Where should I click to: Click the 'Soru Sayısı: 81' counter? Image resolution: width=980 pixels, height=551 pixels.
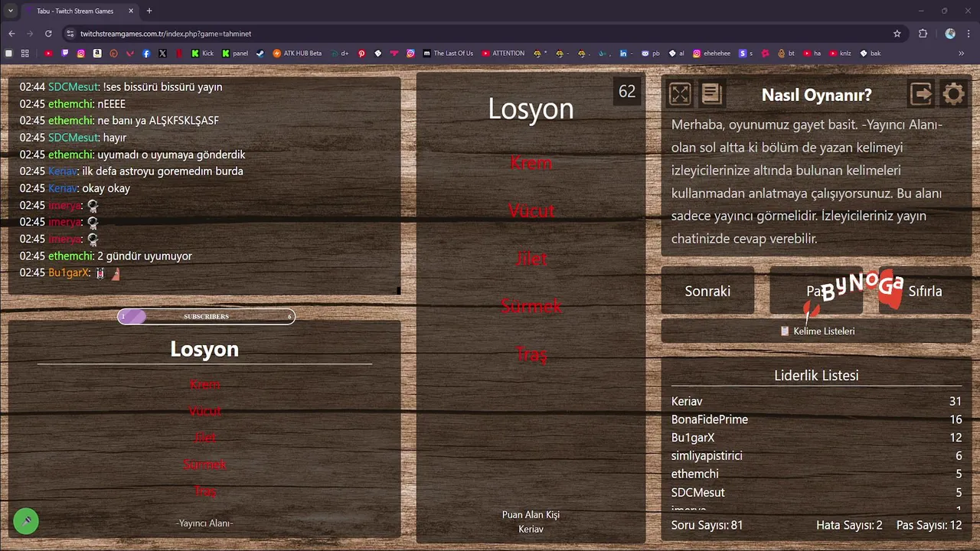pyautogui.click(x=707, y=525)
